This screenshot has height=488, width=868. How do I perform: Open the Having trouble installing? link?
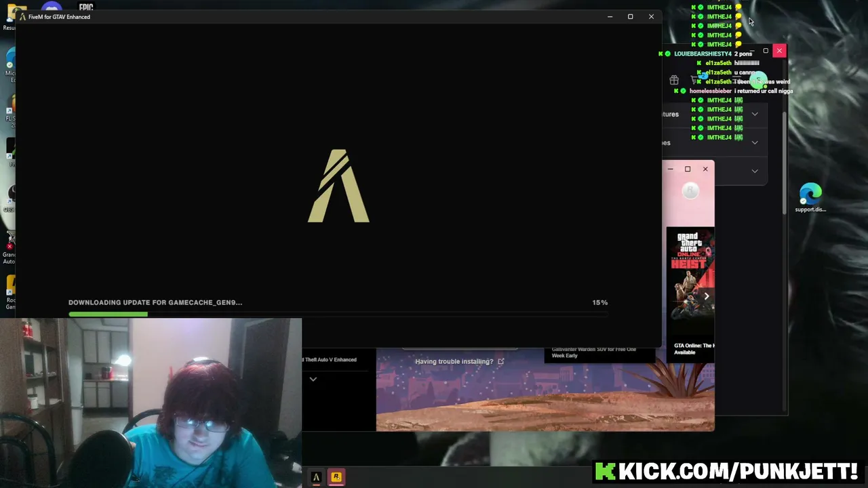[x=454, y=361]
